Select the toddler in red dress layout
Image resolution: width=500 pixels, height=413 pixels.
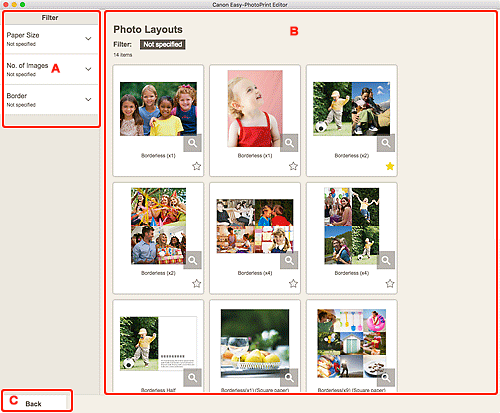255,108
